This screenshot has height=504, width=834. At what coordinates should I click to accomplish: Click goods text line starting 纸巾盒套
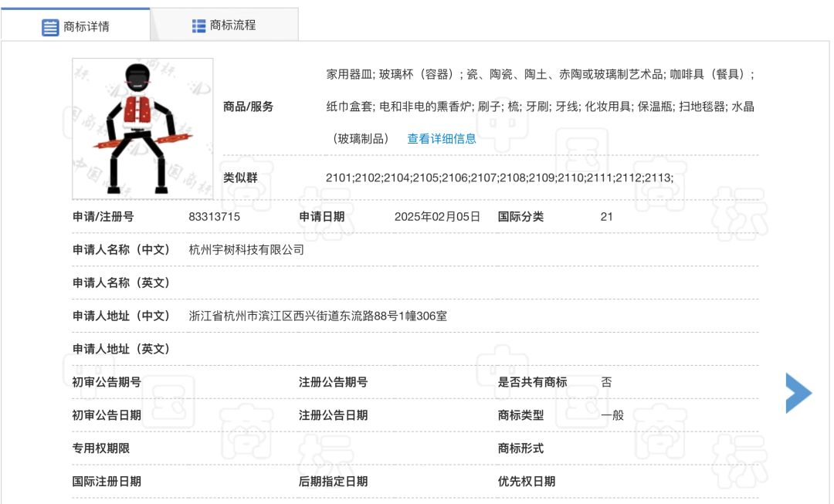click(541, 107)
